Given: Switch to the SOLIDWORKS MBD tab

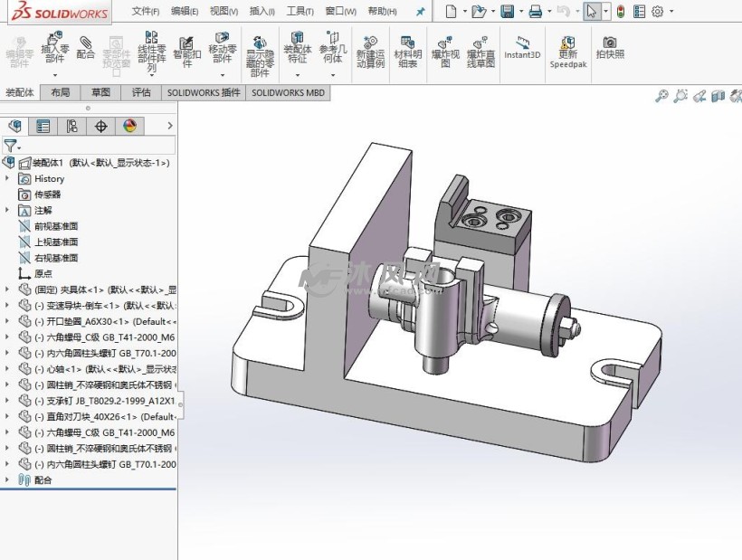Looking at the screenshot, I should pyautogui.click(x=288, y=92).
